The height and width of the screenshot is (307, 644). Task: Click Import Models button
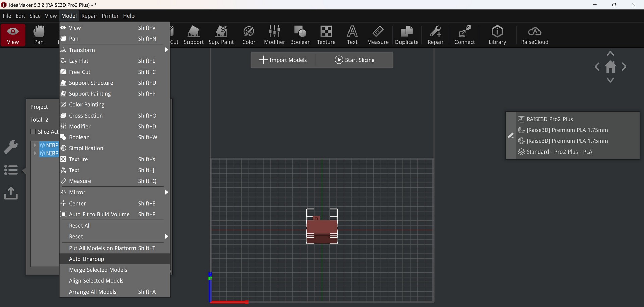pyautogui.click(x=283, y=60)
